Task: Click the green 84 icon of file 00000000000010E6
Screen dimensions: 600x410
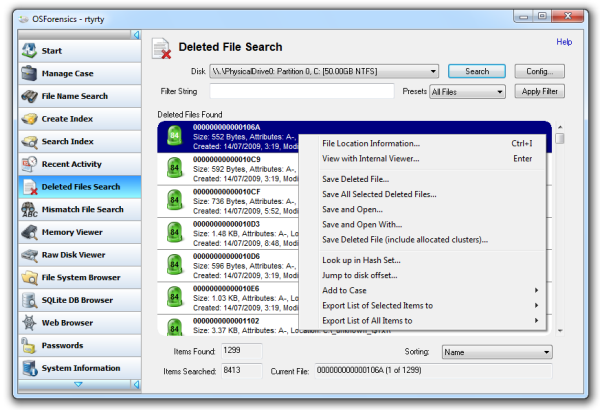Action: [174, 297]
